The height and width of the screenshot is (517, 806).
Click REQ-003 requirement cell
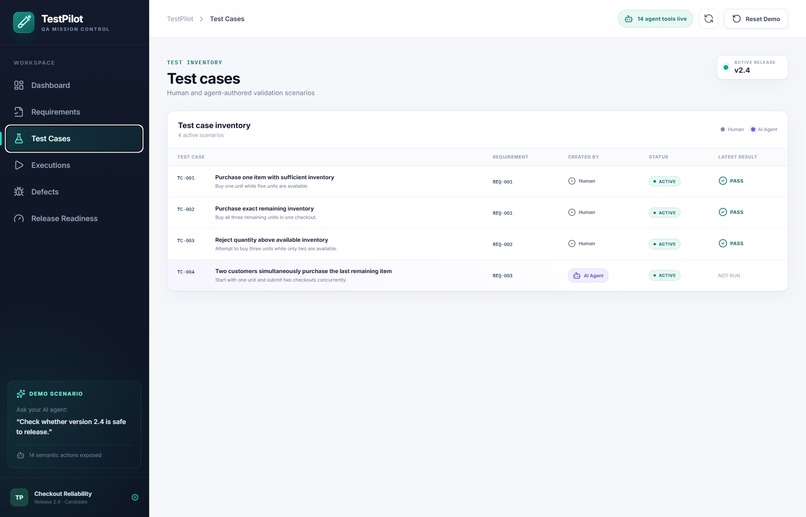503,276
